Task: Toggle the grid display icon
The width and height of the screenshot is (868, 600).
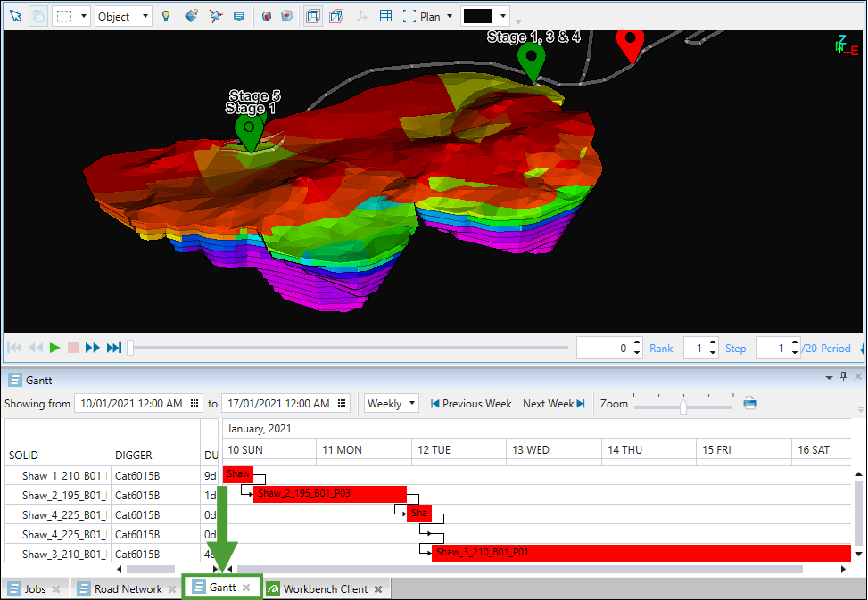Action: (x=385, y=16)
